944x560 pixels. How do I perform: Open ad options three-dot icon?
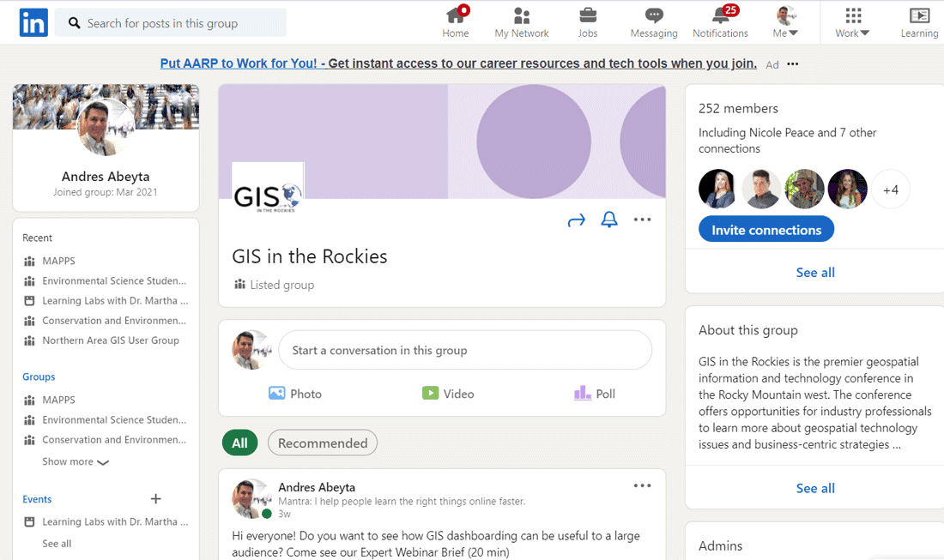(x=793, y=63)
